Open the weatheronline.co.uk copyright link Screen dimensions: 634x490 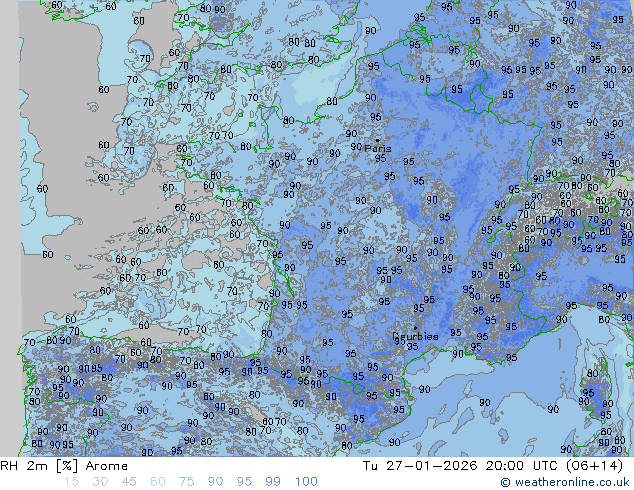(565, 482)
